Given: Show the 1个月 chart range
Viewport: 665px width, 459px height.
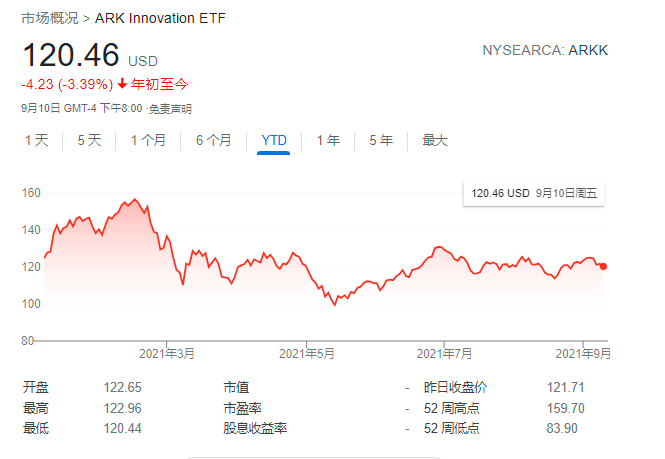Looking at the screenshot, I should tap(148, 141).
